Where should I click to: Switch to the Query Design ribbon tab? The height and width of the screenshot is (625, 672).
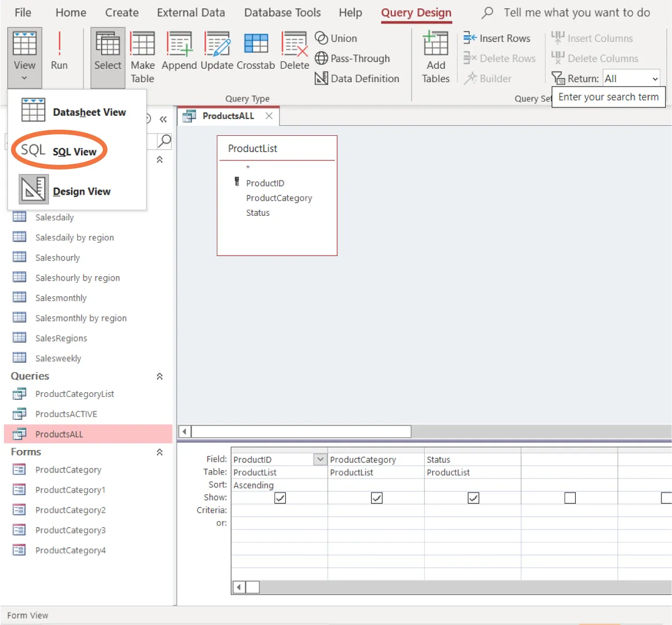(x=416, y=12)
